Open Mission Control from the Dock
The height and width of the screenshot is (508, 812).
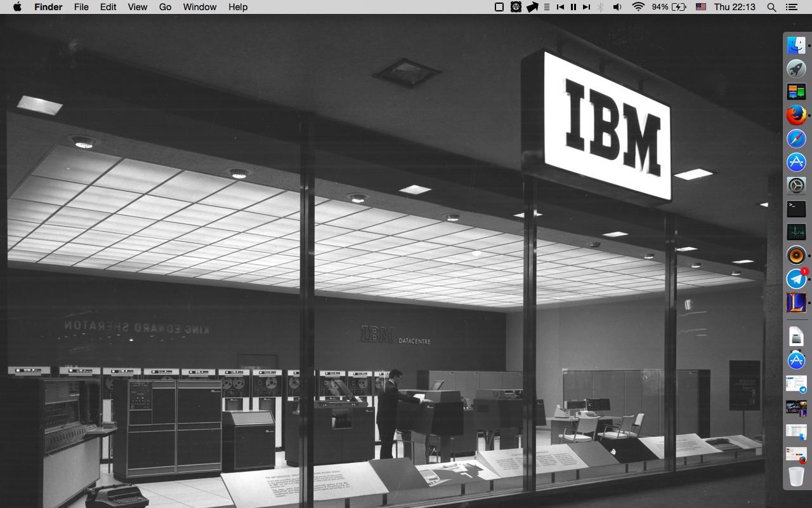pyautogui.click(x=796, y=92)
